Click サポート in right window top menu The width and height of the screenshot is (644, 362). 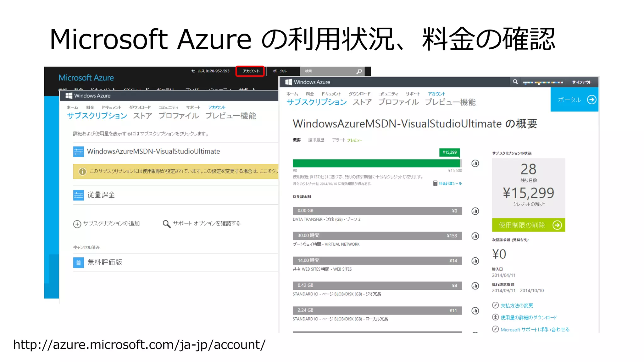(x=413, y=94)
